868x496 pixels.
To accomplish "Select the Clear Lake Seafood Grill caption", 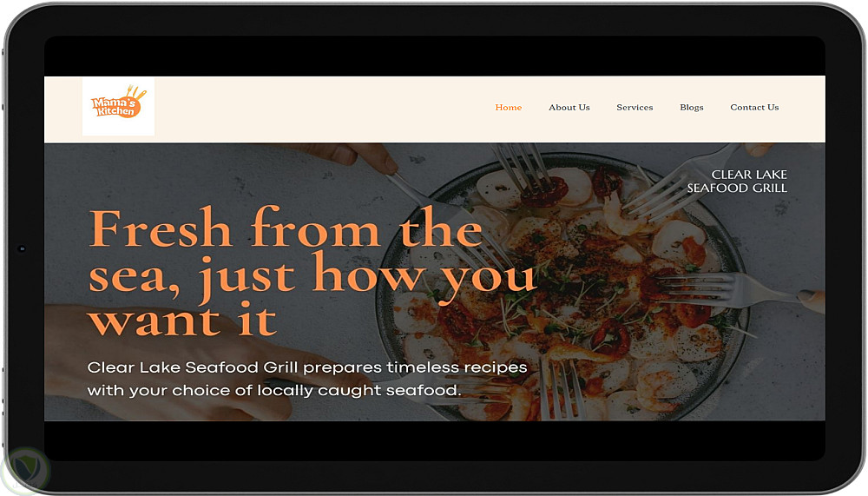I will pyautogui.click(x=737, y=182).
